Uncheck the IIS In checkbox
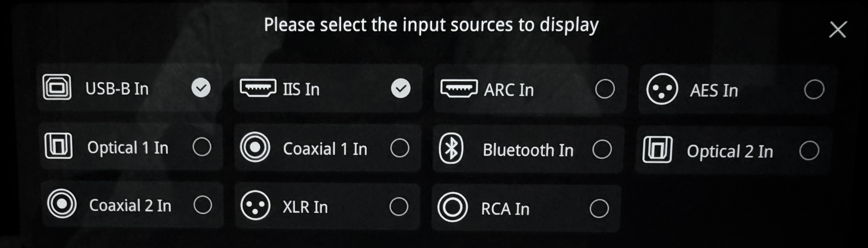This screenshot has height=248, width=868. 401,88
